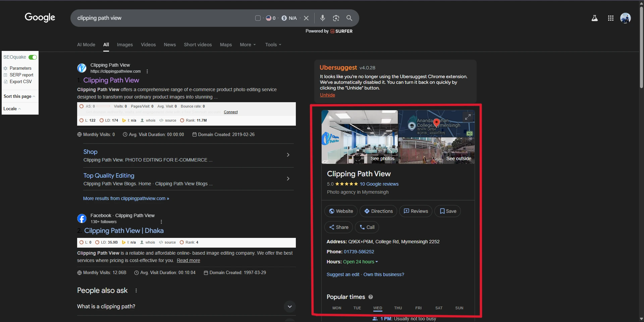Switch to the Images tab

[x=125, y=45]
